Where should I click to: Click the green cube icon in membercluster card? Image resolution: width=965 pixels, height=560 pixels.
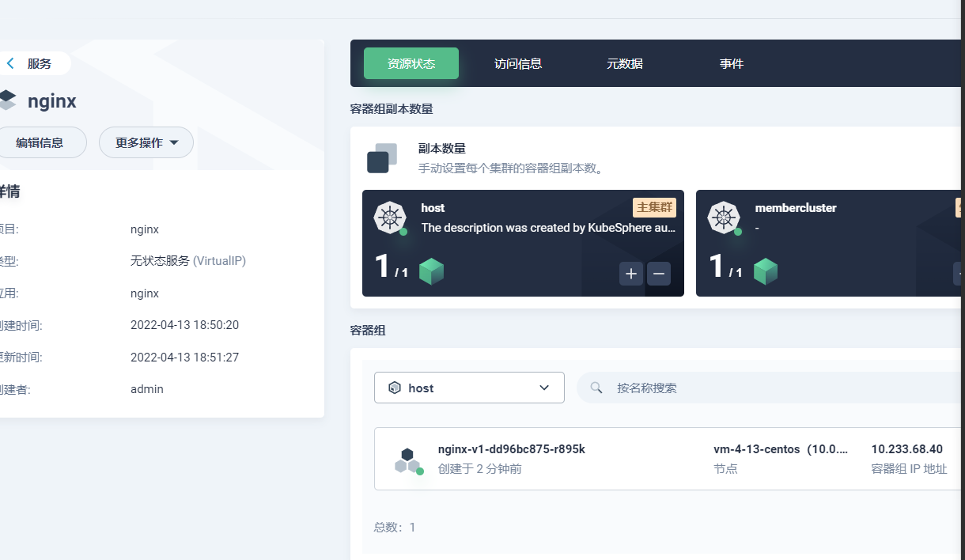click(766, 271)
